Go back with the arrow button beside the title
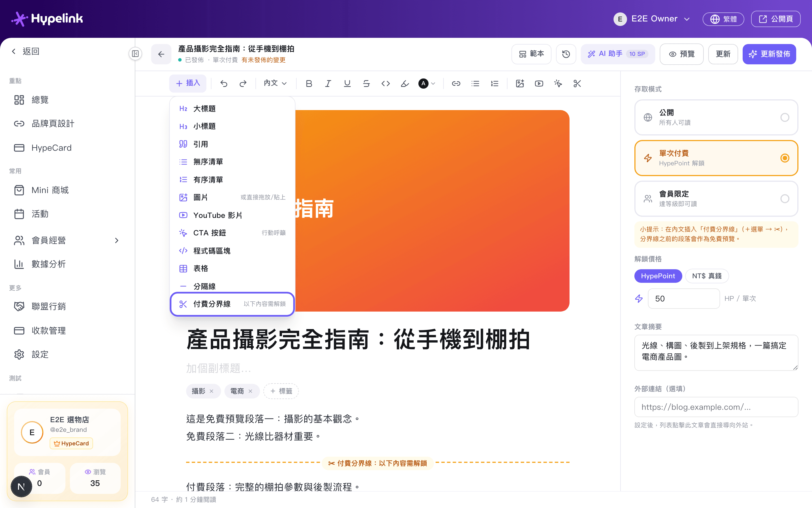 point(161,54)
